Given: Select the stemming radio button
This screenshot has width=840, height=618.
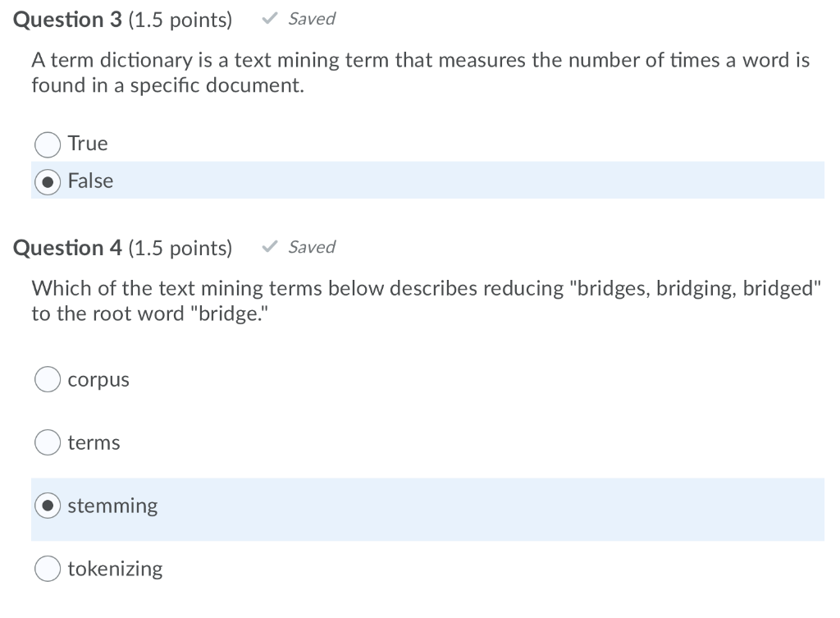Looking at the screenshot, I should (x=47, y=506).
